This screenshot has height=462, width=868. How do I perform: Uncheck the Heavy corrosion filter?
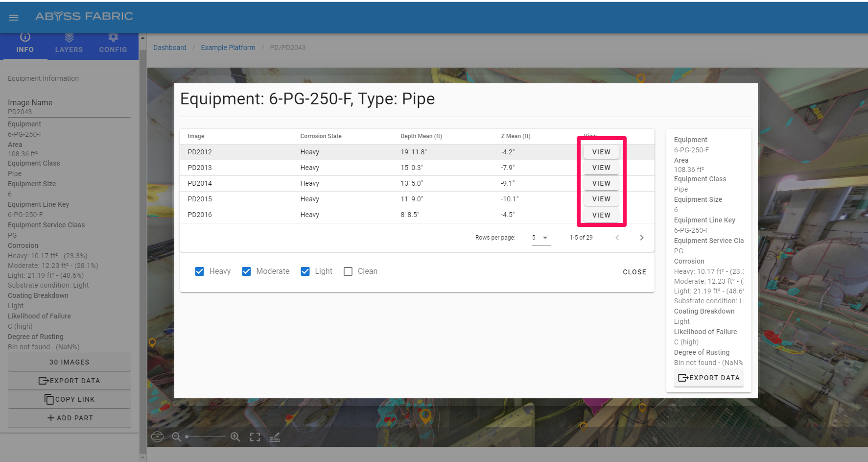tap(199, 271)
